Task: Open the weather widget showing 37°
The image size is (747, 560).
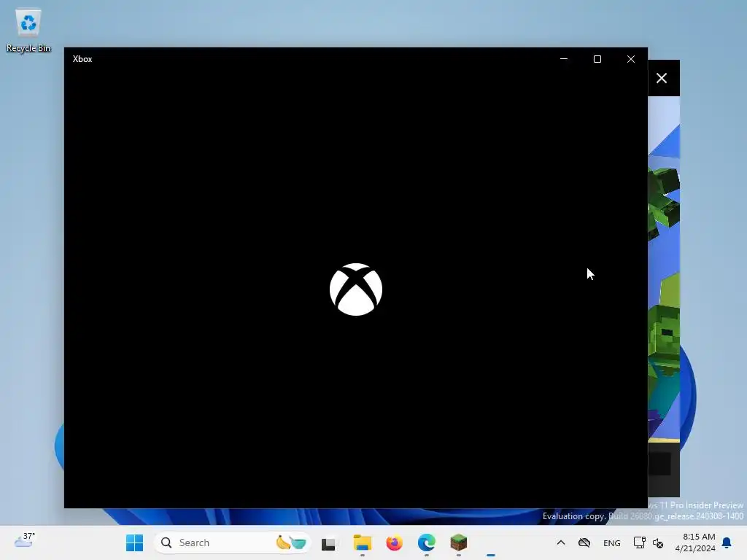Action: click(x=25, y=542)
